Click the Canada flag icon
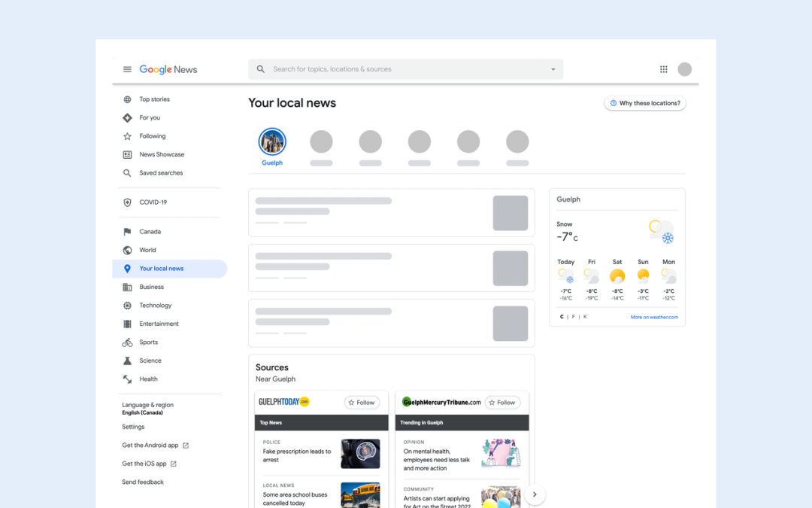Viewport: 812px width, 508px height. 127,232
